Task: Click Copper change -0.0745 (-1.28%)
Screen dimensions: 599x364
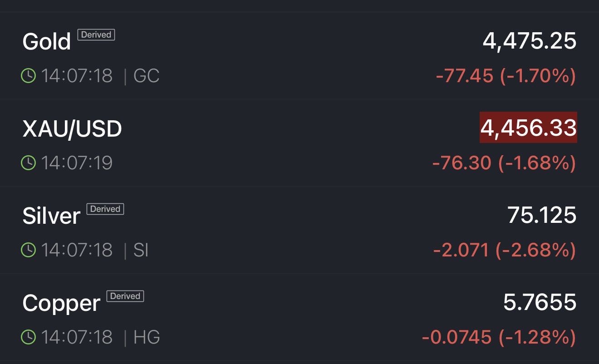Action: pyautogui.click(x=499, y=337)
